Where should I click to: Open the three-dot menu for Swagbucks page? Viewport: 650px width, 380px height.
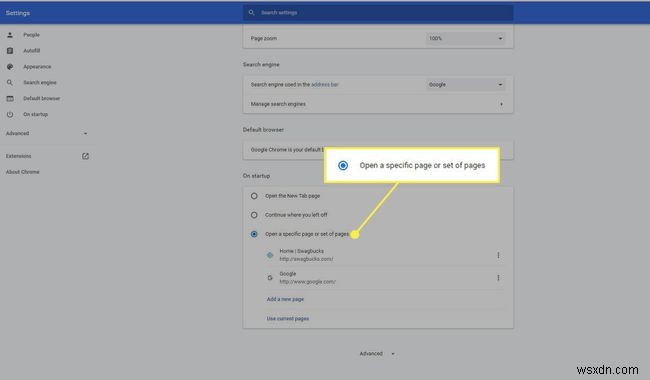point(498,255)
